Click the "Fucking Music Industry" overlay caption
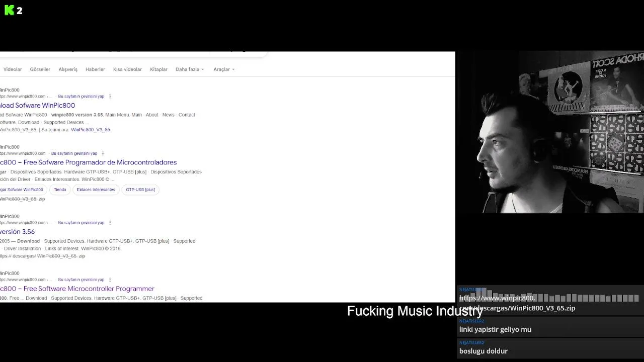The width and height of the screenshot is (644, 362). tap(415, 311)
